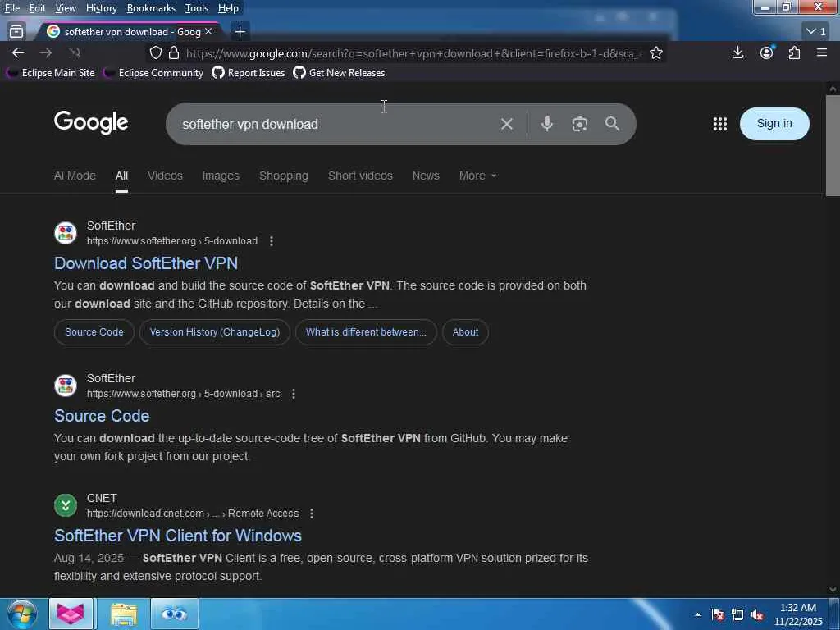Open options for the Source Code result

(294, 394)
